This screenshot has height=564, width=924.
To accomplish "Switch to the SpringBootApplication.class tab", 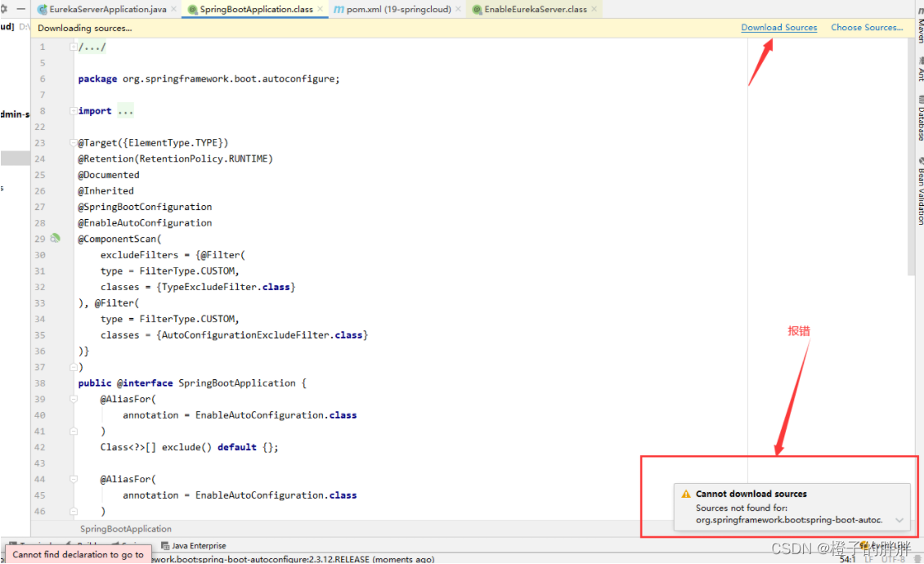I will [256, 10].
